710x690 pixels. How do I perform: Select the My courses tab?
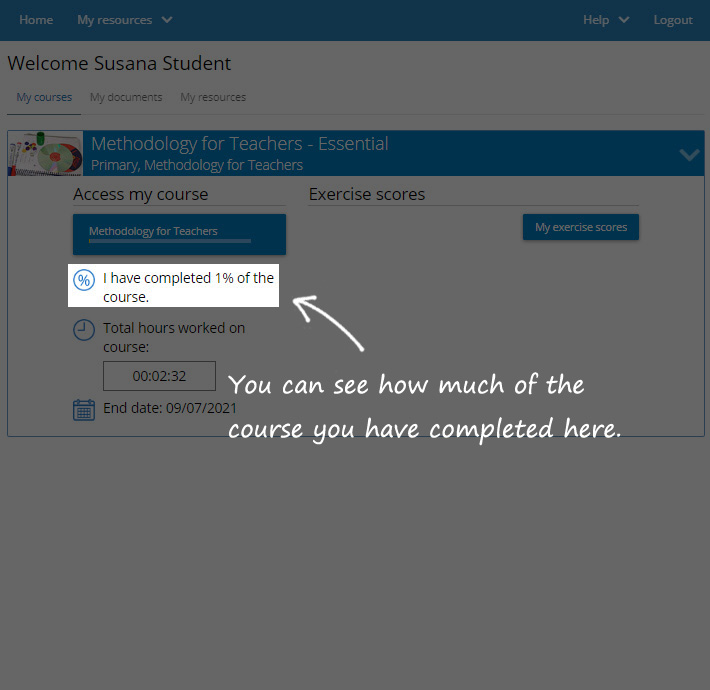pyautogui.click(x=44, y=97)
